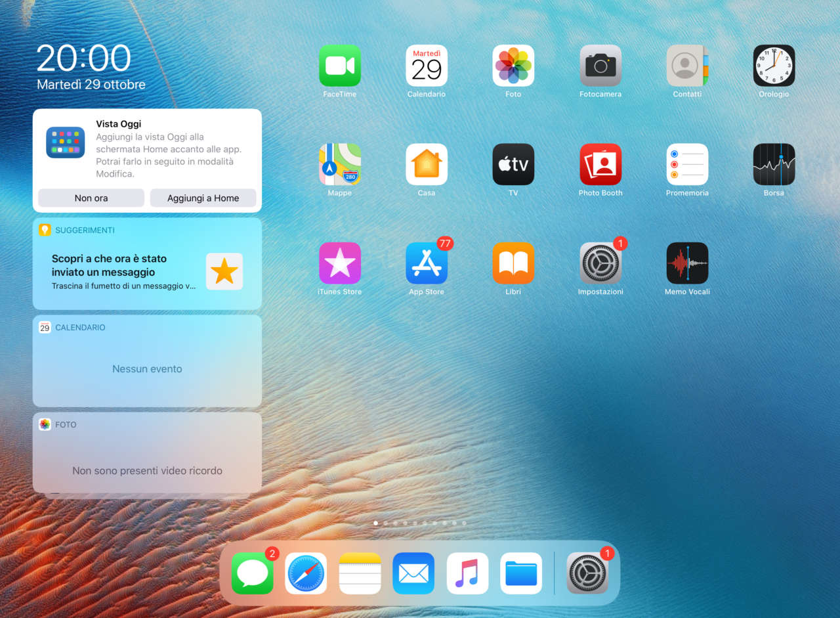Tap the "Martedì 29 ottobre" date text
840x618 pixels.
click(x=91, y=85)
